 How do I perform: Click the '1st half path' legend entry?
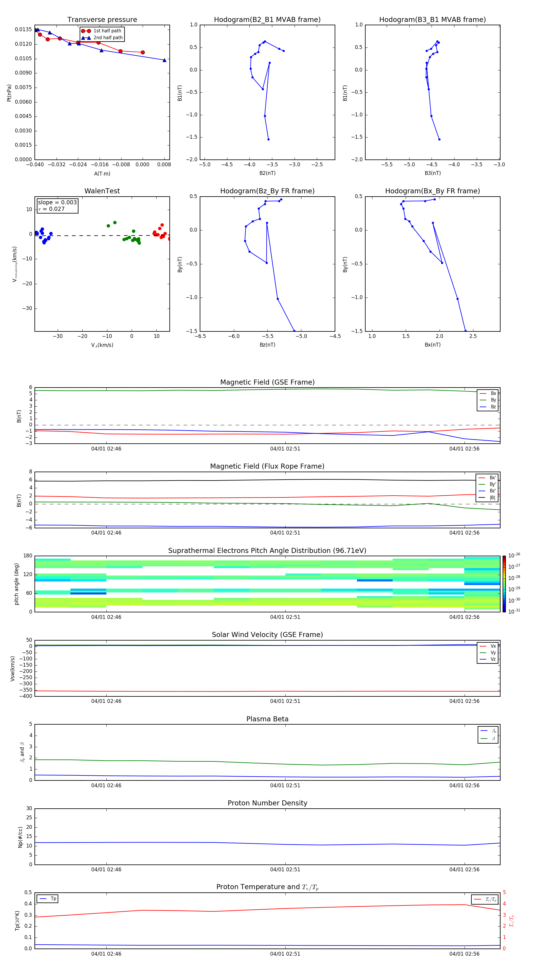(x=102, y=31)
